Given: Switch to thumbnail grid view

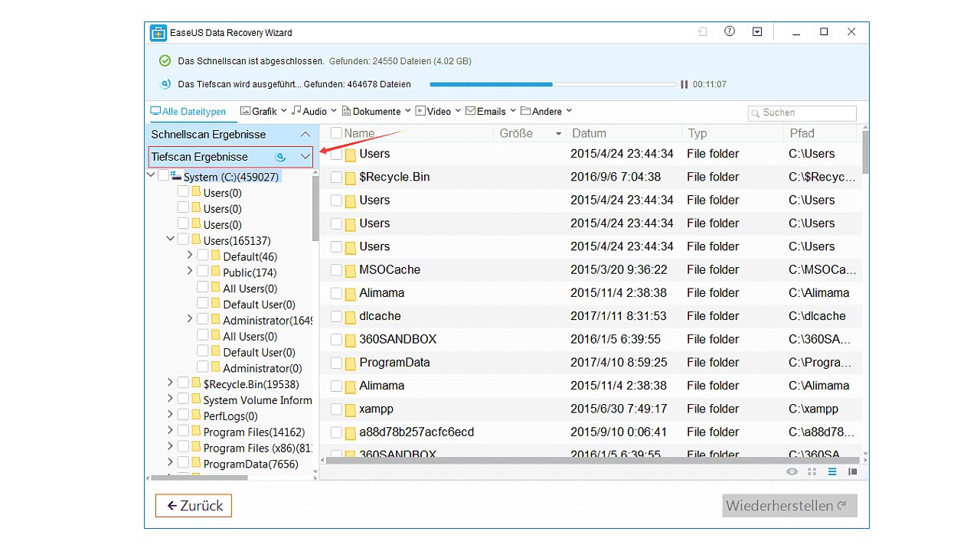Looking at the screenshot, I should tap(812, 471).
